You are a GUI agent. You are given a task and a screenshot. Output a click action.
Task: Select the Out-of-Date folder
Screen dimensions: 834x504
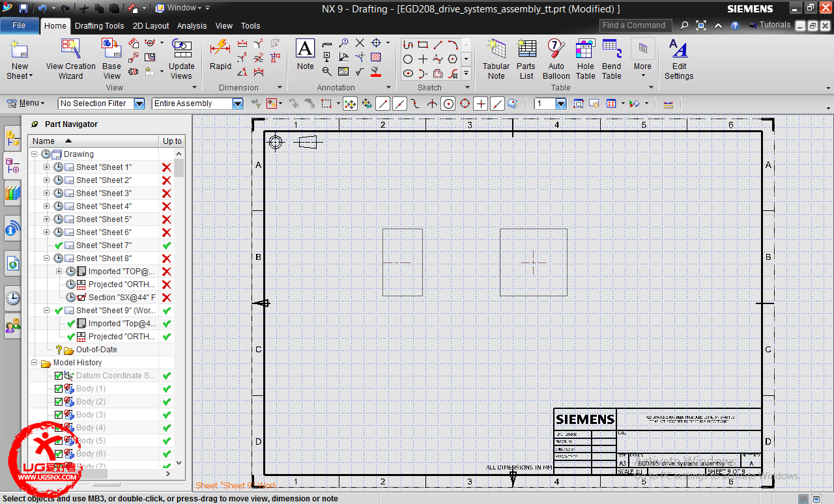[x=96, y=350]
